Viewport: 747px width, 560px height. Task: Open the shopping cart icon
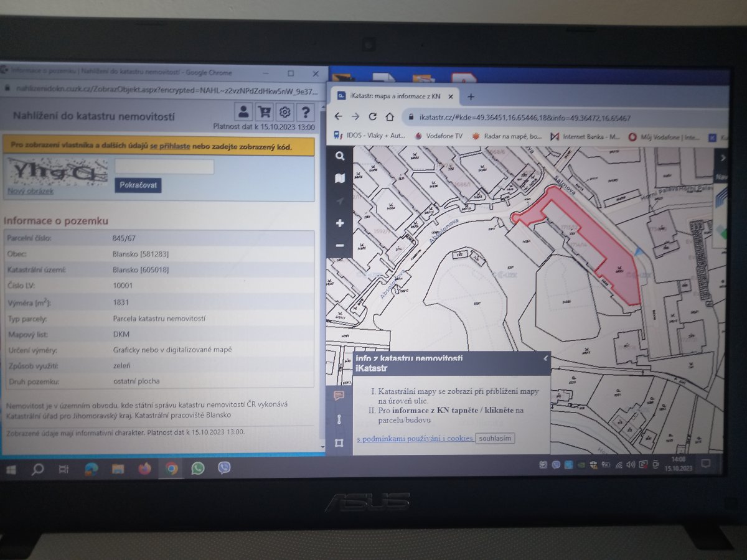click(265, 112)
